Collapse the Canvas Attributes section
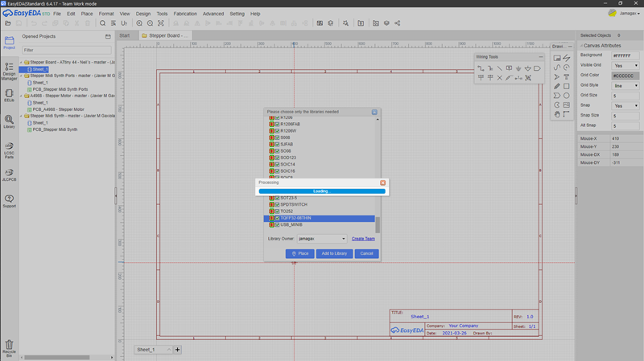644x361 pixels. pos(581,46)
